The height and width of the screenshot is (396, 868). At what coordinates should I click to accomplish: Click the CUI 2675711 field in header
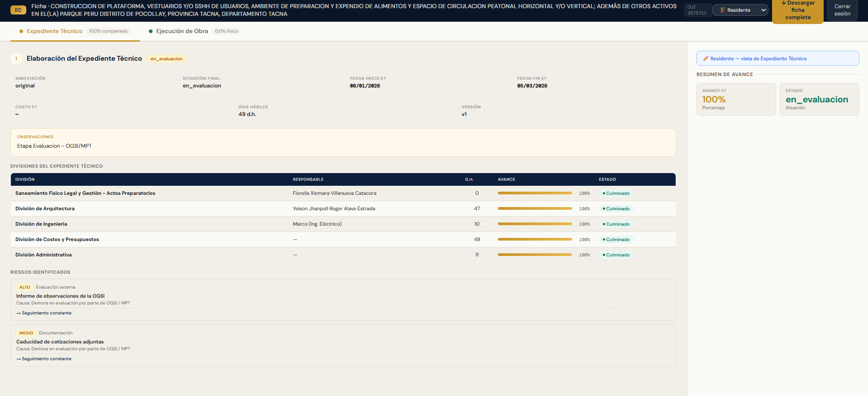pyautogui.click(x=696, y=10)
